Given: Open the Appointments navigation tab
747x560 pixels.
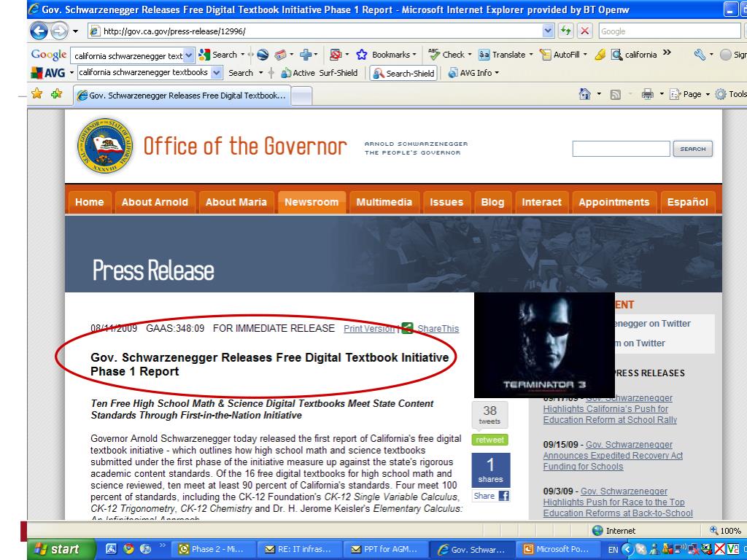Looking at the screenshot, I should 614,203.
